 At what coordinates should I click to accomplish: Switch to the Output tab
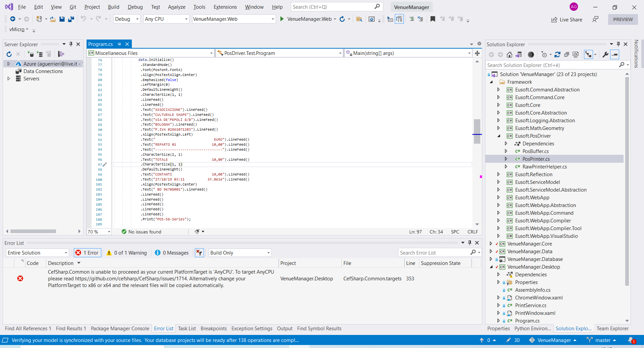tap(284, 329)
